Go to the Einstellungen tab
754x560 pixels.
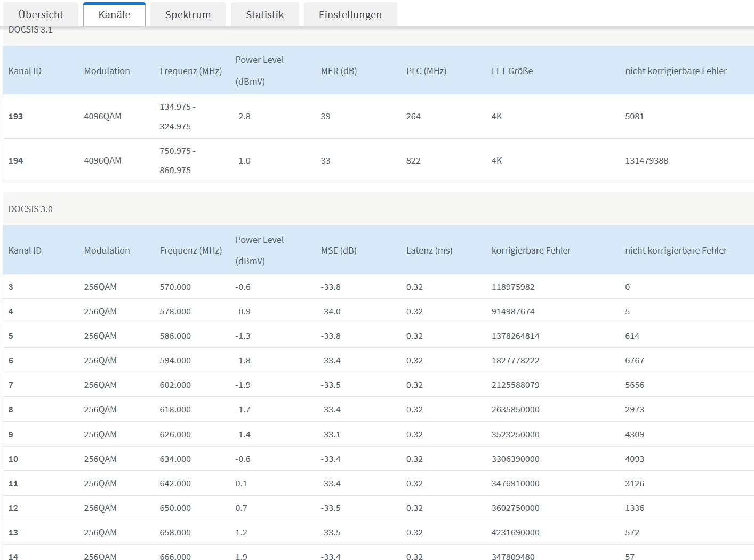[x=350, y=14]
